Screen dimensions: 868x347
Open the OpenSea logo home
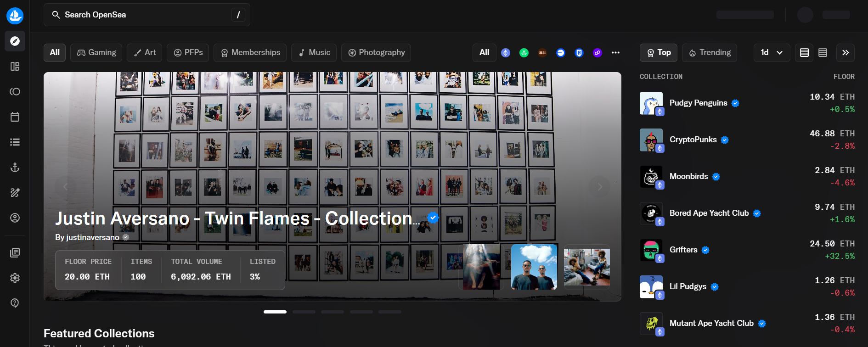tap(15, 16)
